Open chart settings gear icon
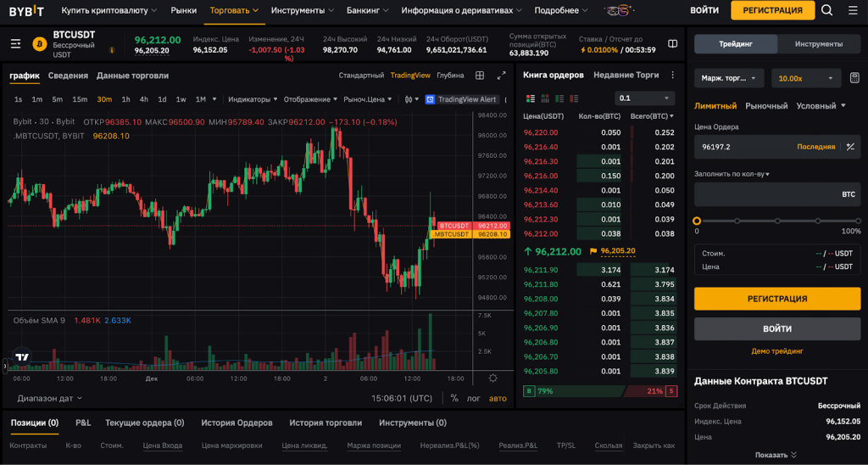The height and width of the screenshot is (465, 868). (492, 378)
